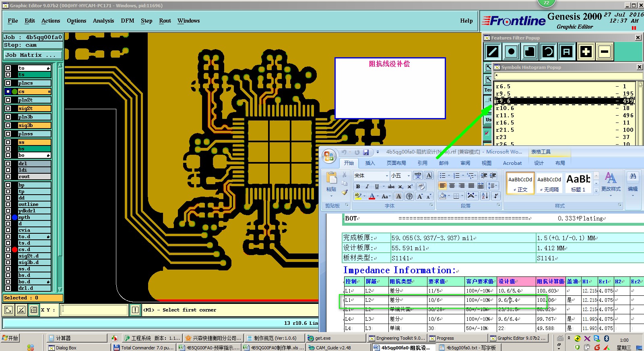The height and width of the screenshot is (351, 644).
Task: Open the line spacing dropdown
Action: tap(493, 186)
